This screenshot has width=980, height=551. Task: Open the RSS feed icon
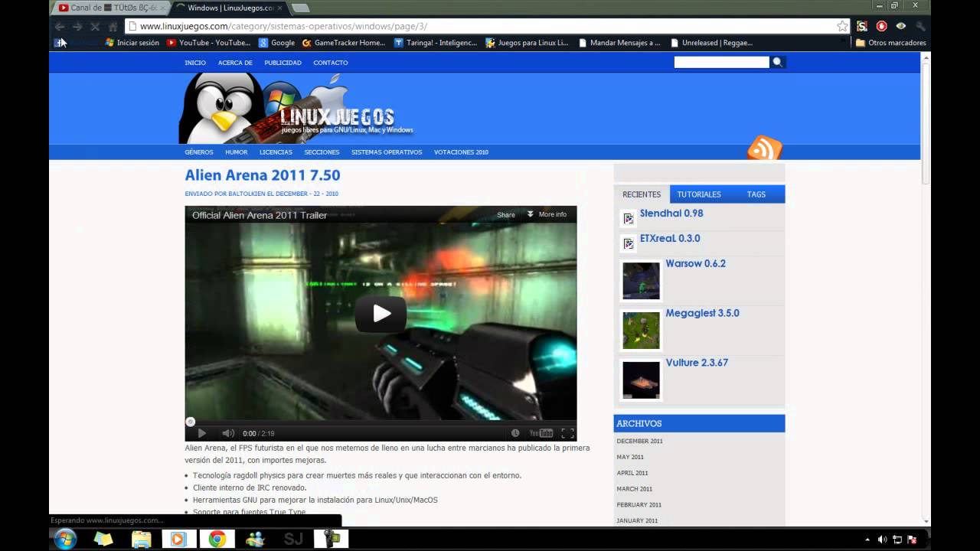[764, 148]
